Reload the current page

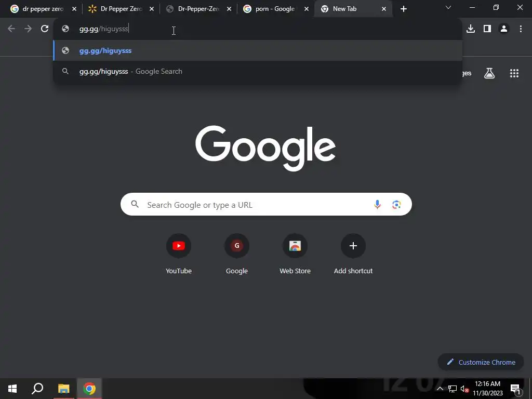tap(45, 29)
